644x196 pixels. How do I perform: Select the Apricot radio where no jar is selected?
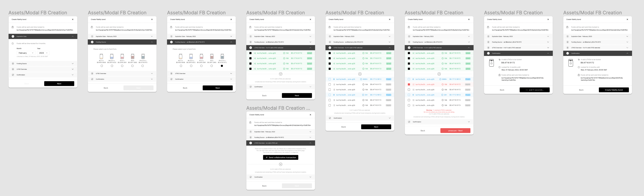[x=102, y=66]
